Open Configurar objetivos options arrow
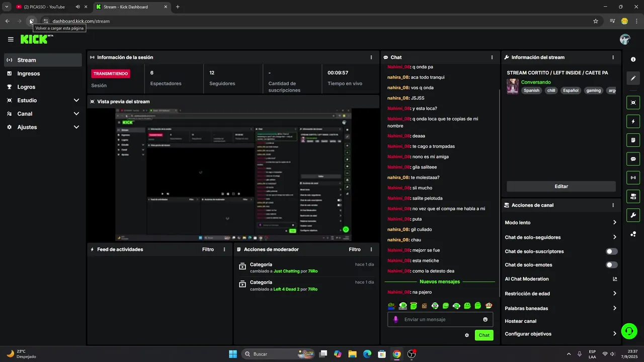The height and width of the screenshot is (362, 644). click(614, 334)
